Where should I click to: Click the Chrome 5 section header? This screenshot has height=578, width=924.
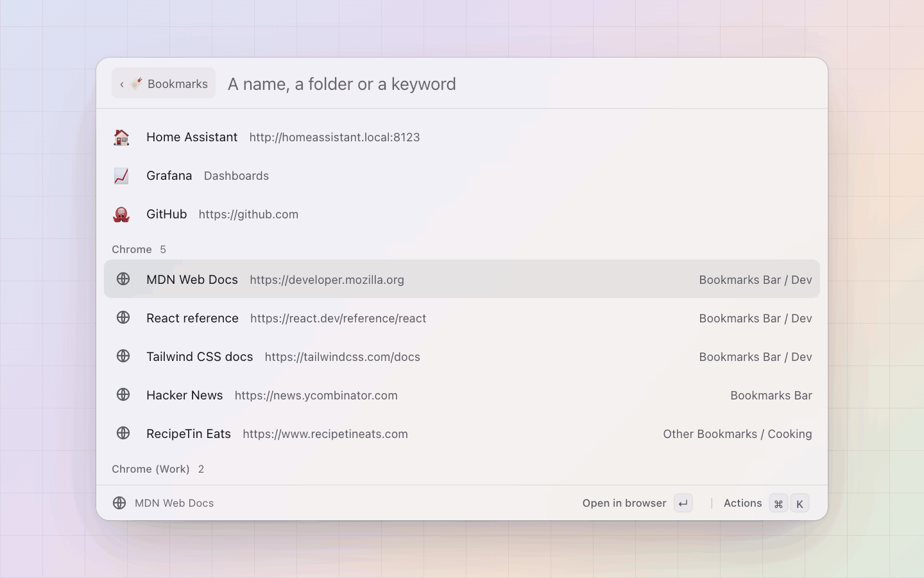(139, 249)
